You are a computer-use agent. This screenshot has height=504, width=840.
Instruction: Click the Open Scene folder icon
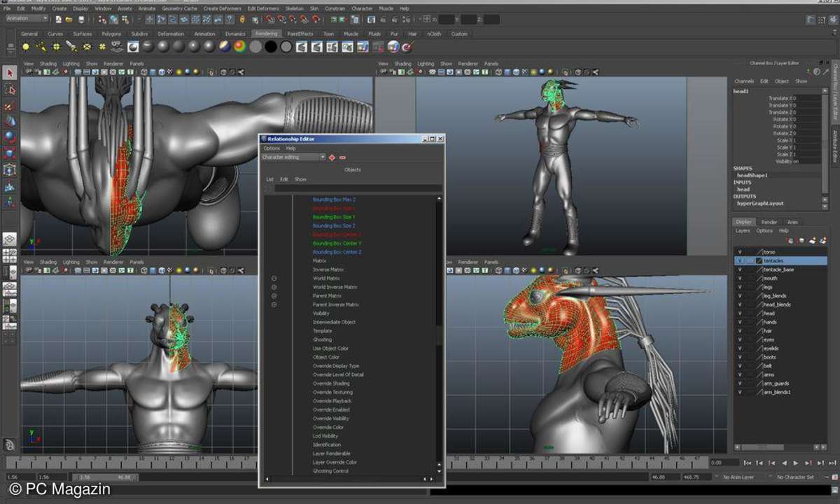click(x=69, y=19)
